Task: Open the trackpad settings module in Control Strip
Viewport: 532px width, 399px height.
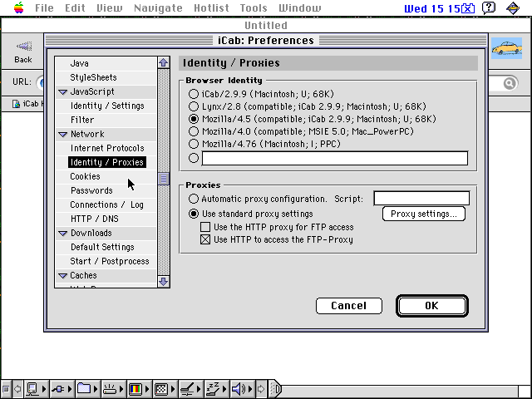Action: point(190,389)
